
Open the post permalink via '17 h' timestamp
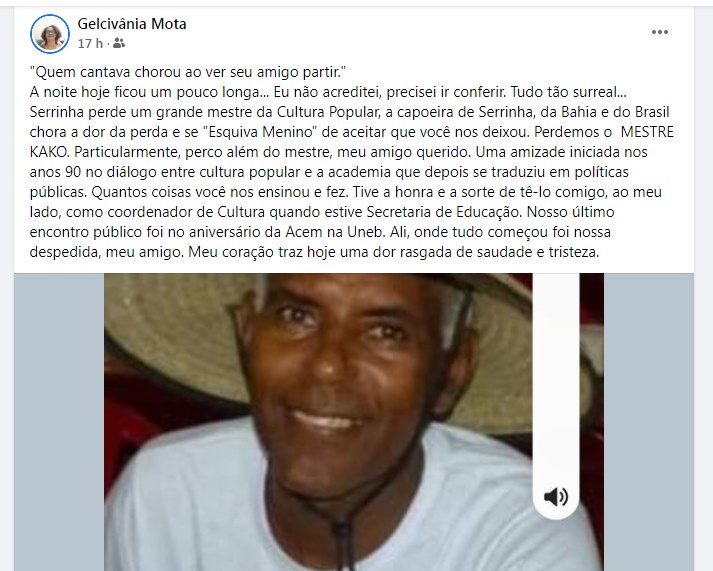[90, 43]
